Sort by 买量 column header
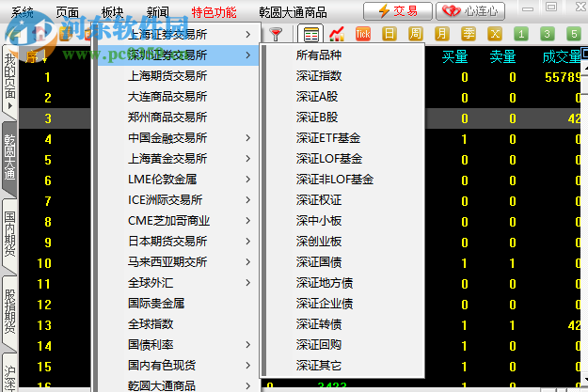The height and width of the screenshot is (392, 588). coord(454,56)
